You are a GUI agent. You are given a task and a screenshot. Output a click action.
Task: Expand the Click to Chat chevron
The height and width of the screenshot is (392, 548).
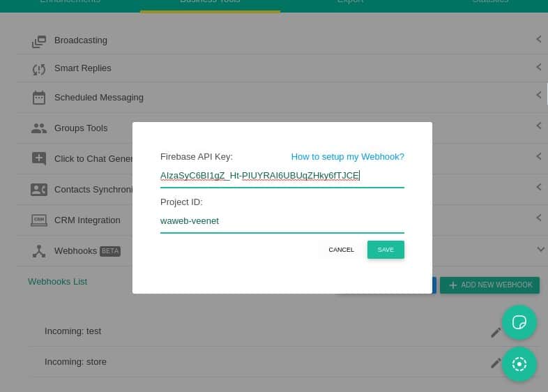(x=539, y=156)
